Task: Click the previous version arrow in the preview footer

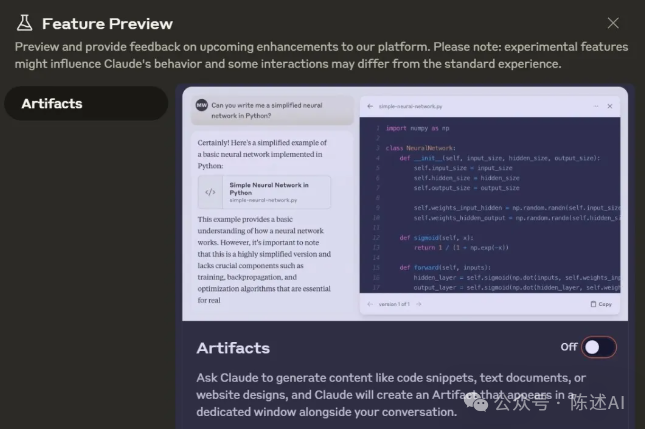Action: [x=369, y=304]
